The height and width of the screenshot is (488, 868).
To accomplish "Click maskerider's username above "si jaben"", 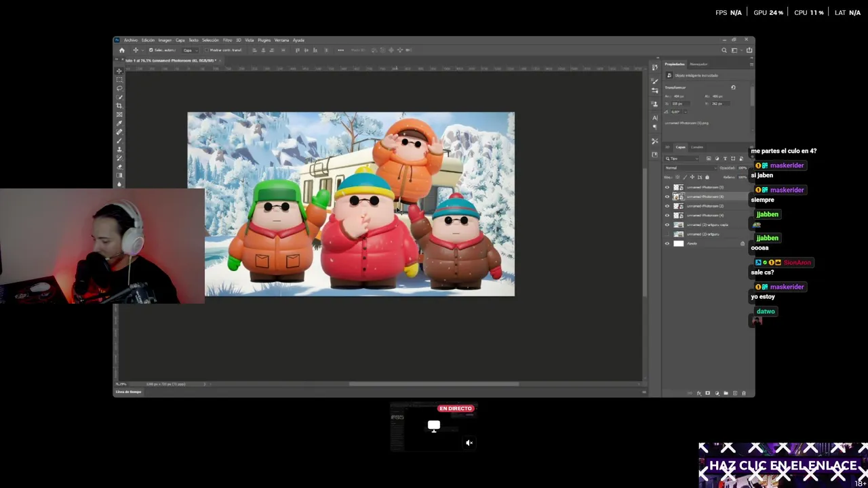I will (787, 165).
